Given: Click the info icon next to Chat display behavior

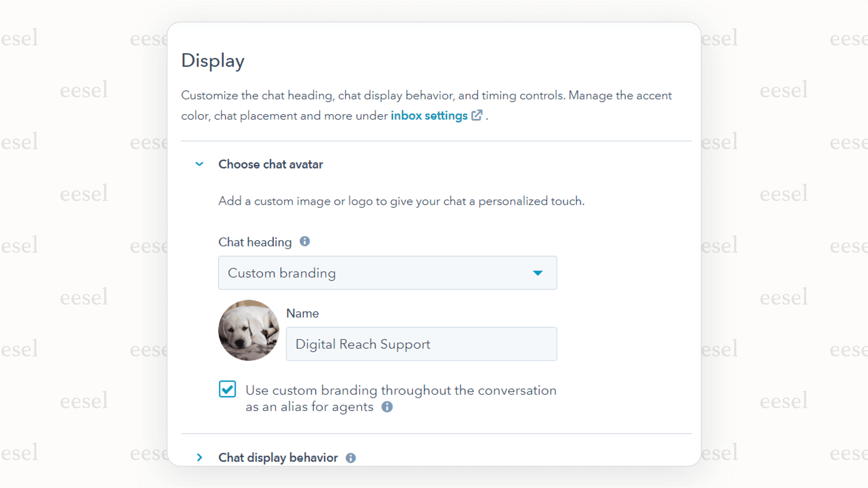Looking at the screenshot, I should 350,458.
